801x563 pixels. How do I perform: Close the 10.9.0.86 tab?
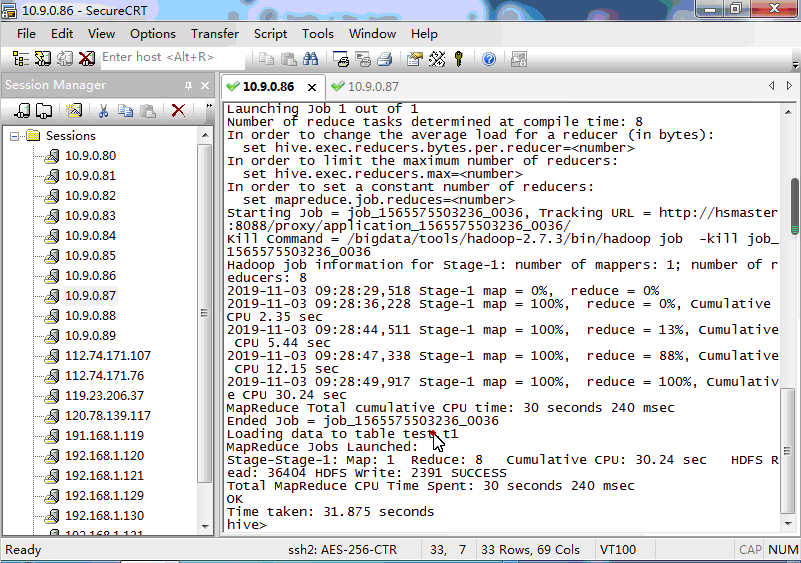pos(312,87)
